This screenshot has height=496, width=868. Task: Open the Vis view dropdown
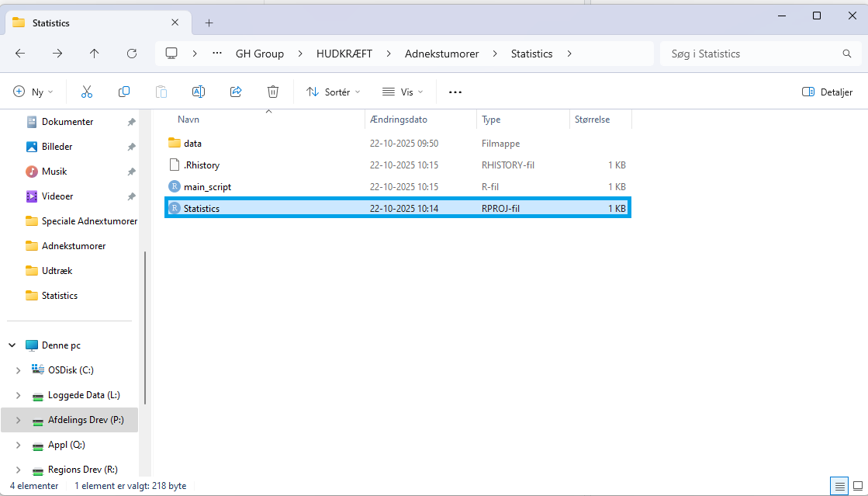(403, 92)
